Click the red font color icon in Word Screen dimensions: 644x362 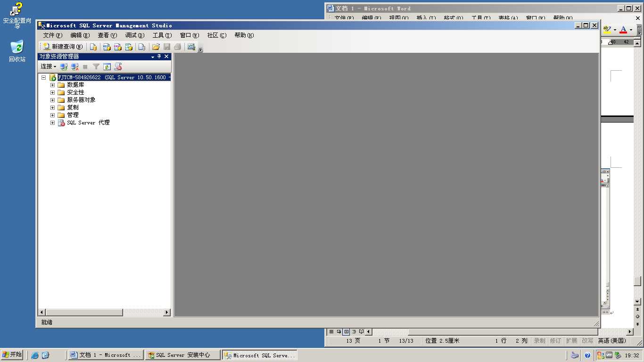click(x=623, y=30)
